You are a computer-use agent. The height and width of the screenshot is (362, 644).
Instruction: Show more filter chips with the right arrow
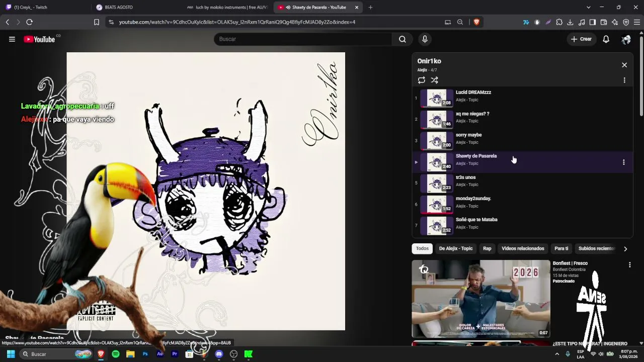tap(625, 249)
